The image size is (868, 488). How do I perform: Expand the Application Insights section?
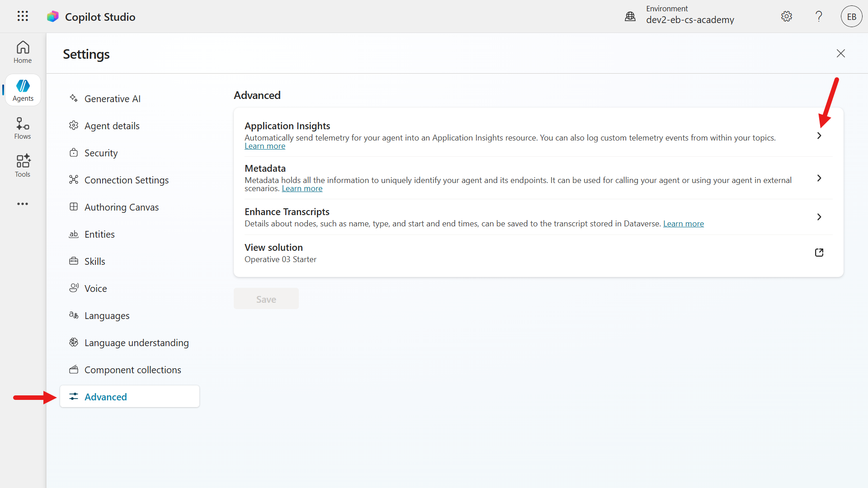coord(820,135)
